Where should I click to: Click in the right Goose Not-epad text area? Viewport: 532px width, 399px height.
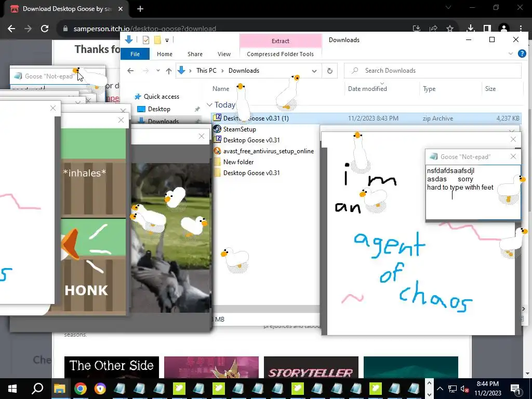(x=473, y=192)
